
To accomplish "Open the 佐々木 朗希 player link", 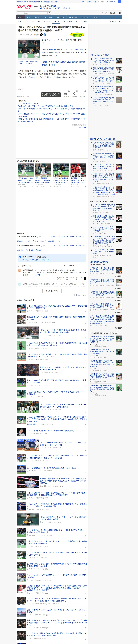I will pyautogui.click(x=29, y=250).
